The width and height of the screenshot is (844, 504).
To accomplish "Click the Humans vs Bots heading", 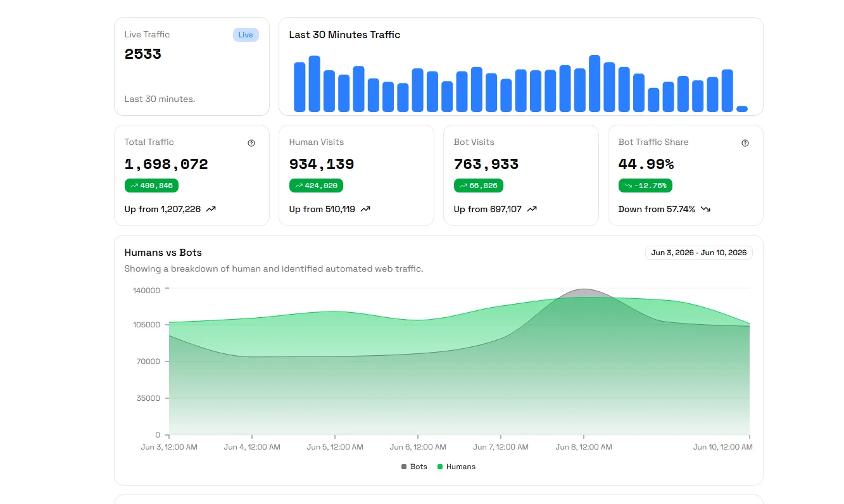I will click(163, 253).
